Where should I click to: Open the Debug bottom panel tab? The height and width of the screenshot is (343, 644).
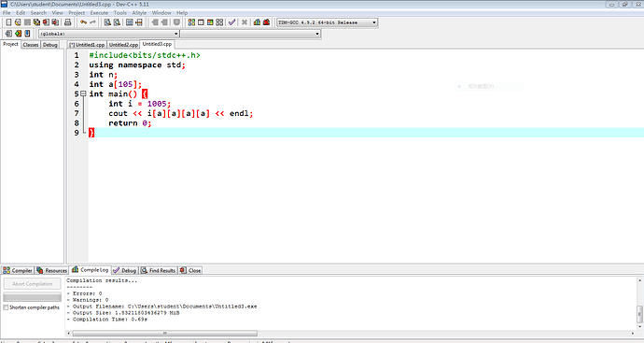coord(125,270)
